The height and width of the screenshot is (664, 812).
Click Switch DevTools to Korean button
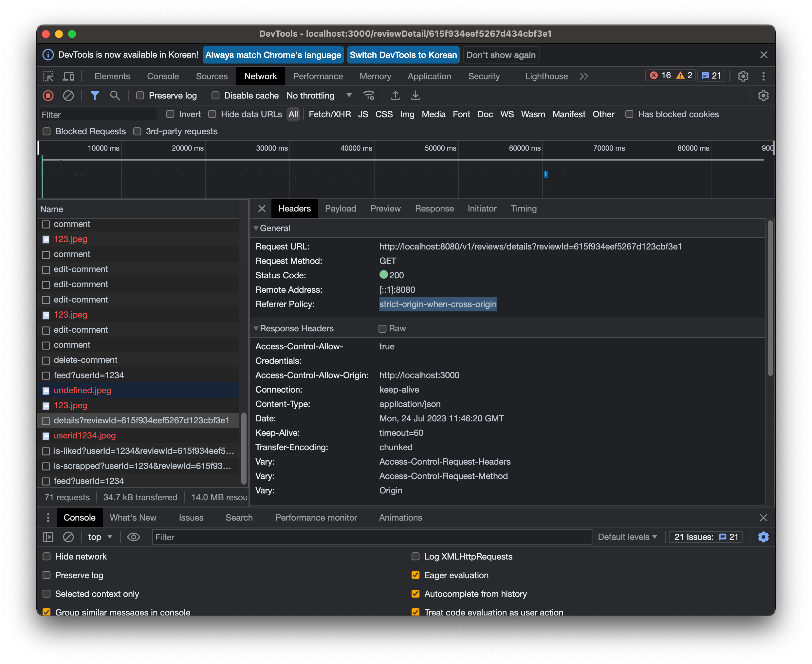click(x=403, y=55)
